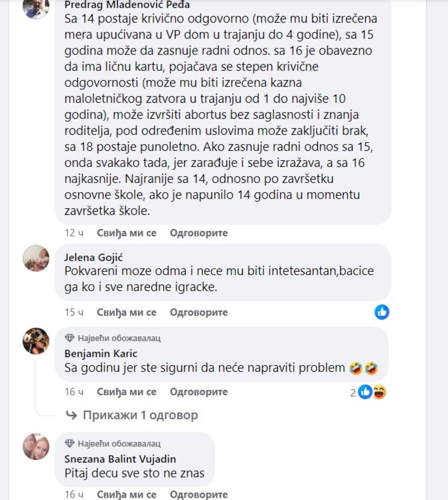Click the laughing emoji reaction on Benjamin Karic's comment
Viewport: 448px width, 500px height.
pos(379,392)
